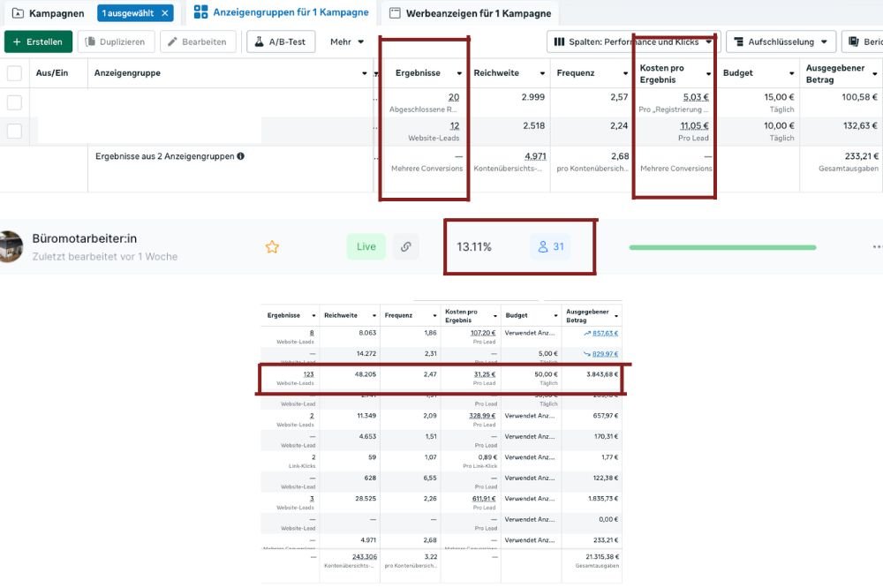Switch to 'Werbeanzeigen für 1 Kampagne' tab

(470, 13)
